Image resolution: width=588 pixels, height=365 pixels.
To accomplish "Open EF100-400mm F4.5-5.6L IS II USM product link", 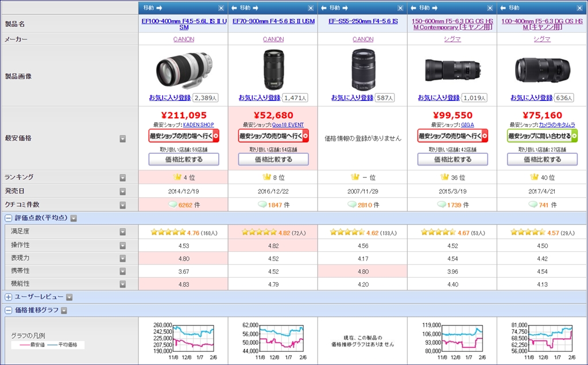I will (184, 24).
